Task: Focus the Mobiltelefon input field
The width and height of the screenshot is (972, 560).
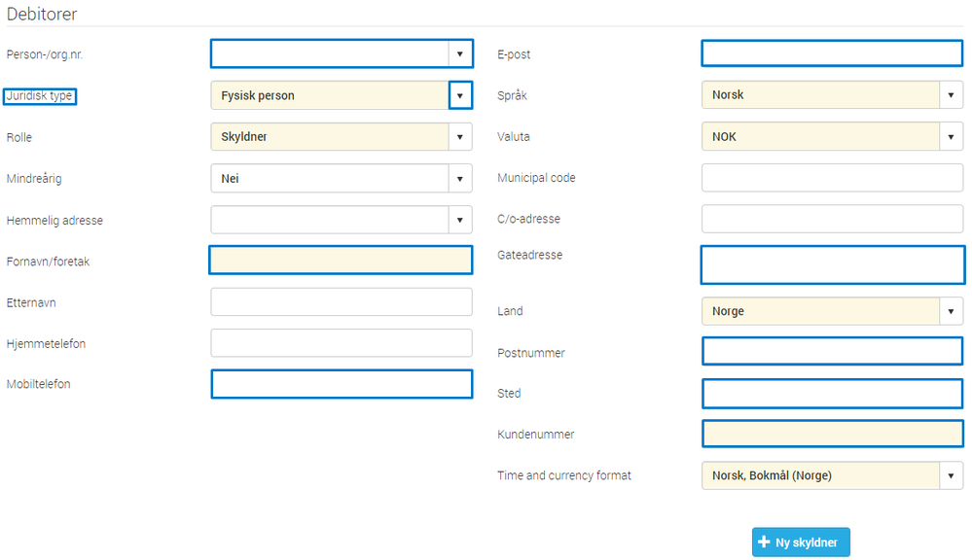Action: click(x=342, y=384)
